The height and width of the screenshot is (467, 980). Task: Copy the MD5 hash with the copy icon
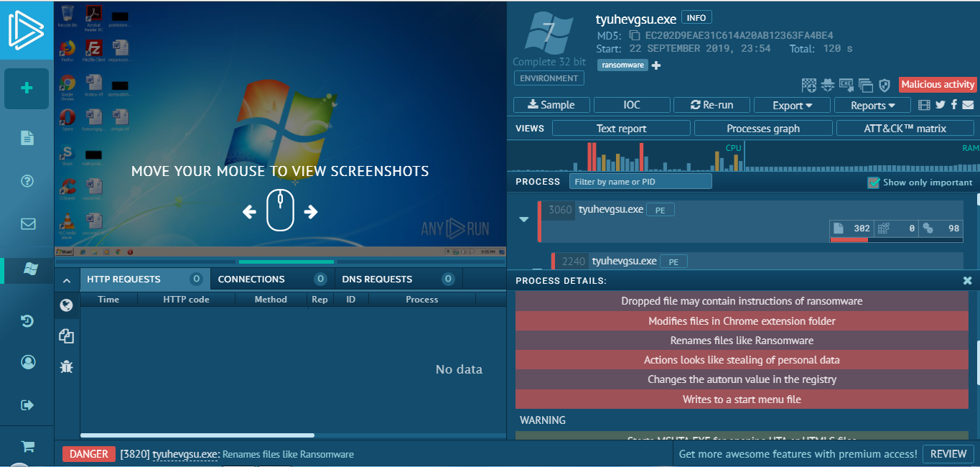(635, 35)
